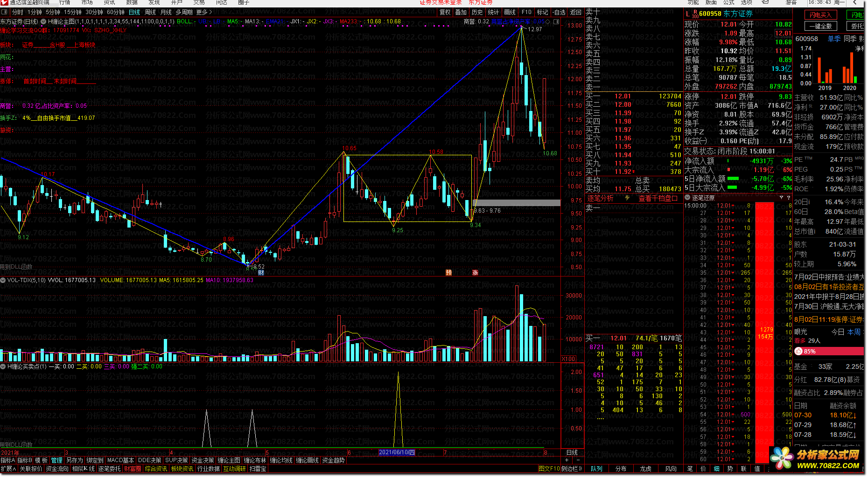Click the lightning bolt icon beside 逐笔分析

[627, 198]
